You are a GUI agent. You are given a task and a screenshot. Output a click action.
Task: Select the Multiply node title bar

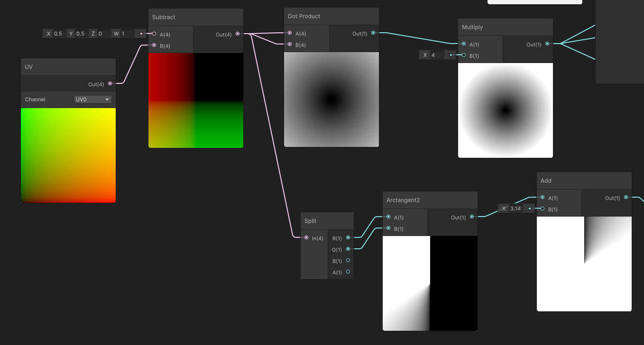point(506,27)
